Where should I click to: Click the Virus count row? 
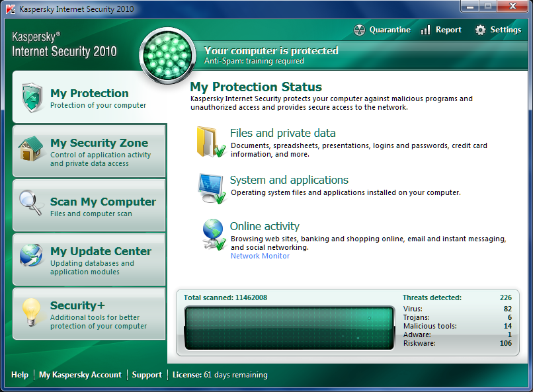click(457, 309)
